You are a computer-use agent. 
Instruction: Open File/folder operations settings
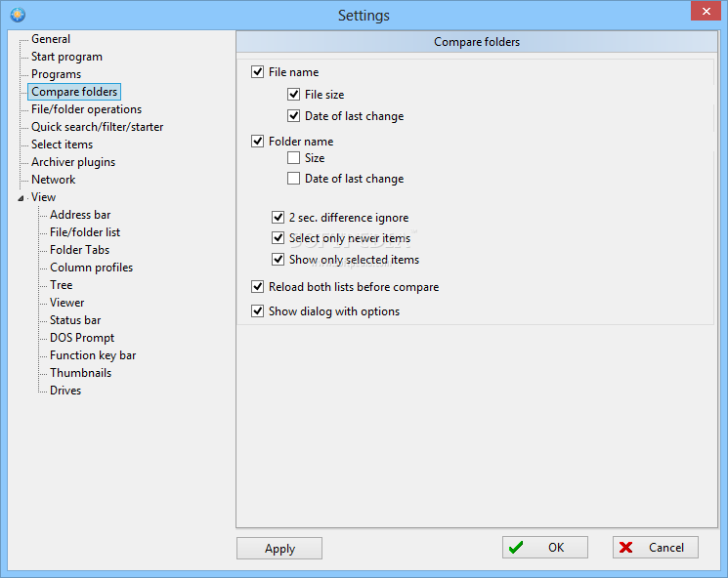[x=86, y=109]
